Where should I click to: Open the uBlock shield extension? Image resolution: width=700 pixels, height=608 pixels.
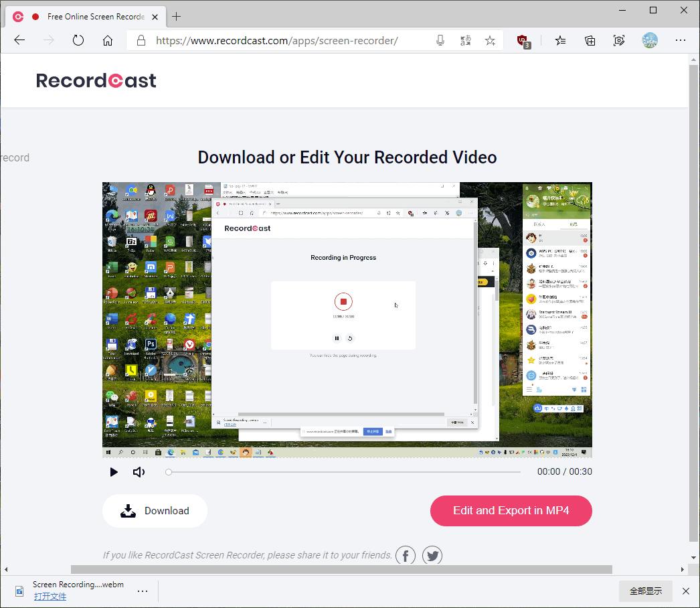point(523,41)
